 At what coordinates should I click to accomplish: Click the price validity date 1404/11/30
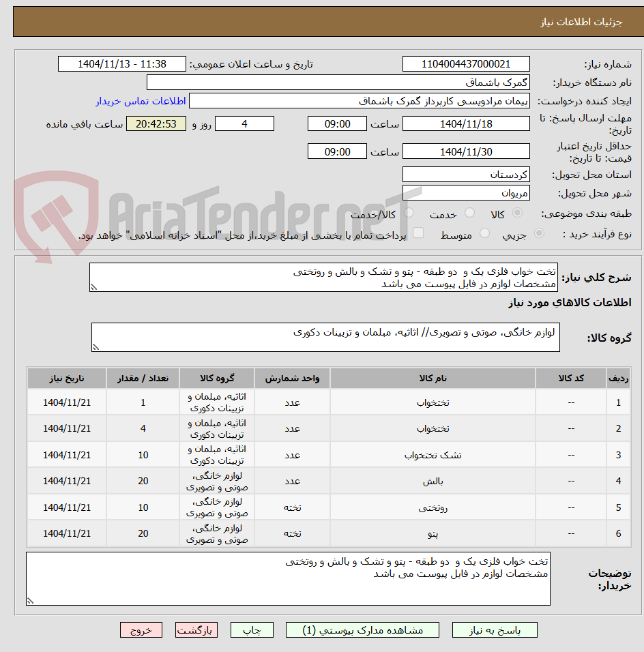pyautogui.click(x=466, y=151)
